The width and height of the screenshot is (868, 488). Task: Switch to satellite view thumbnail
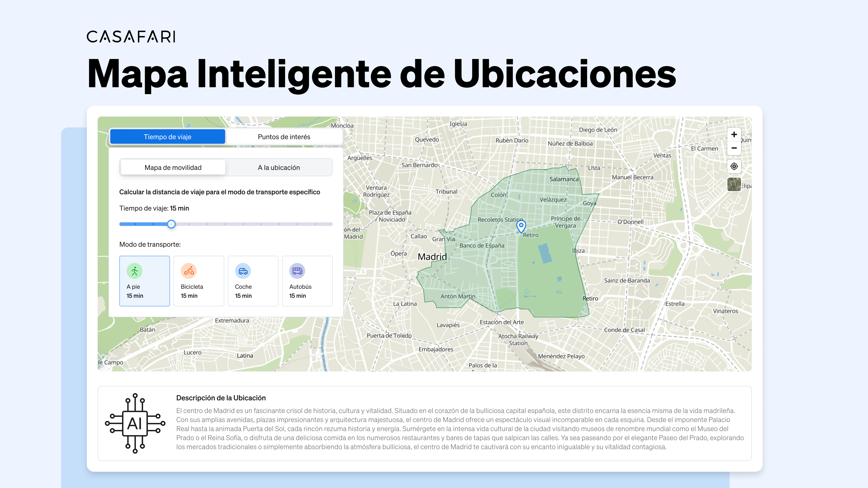(734, 184)
